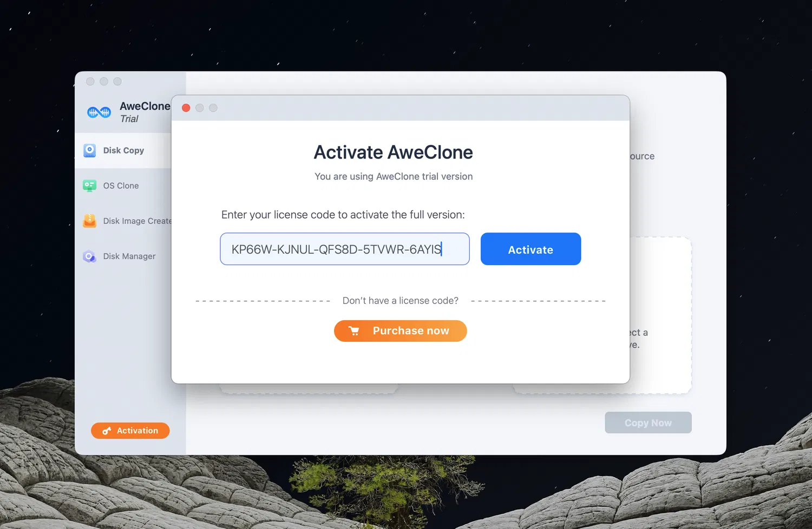Click the Disk Image Creator sidebar icon

click(x=89, y=221)
